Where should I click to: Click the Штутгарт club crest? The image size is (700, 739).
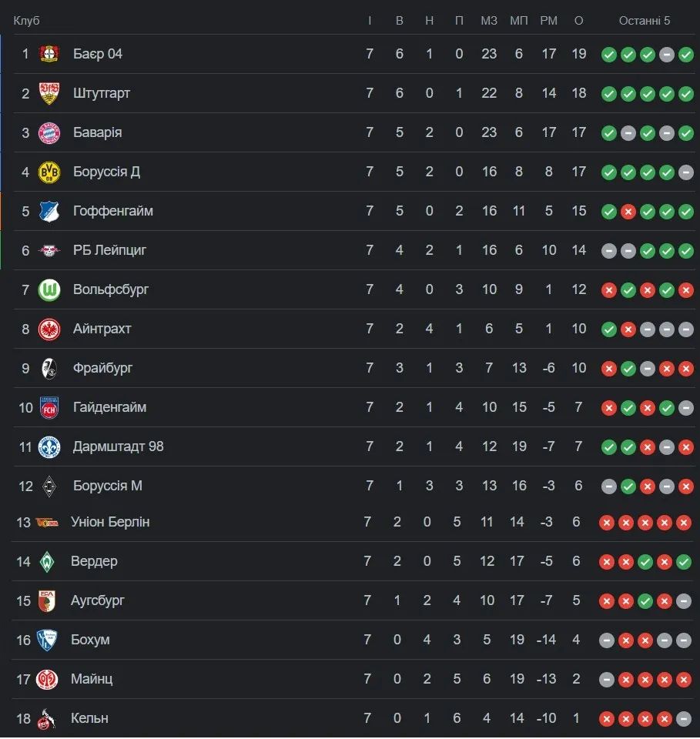(49, 93)
